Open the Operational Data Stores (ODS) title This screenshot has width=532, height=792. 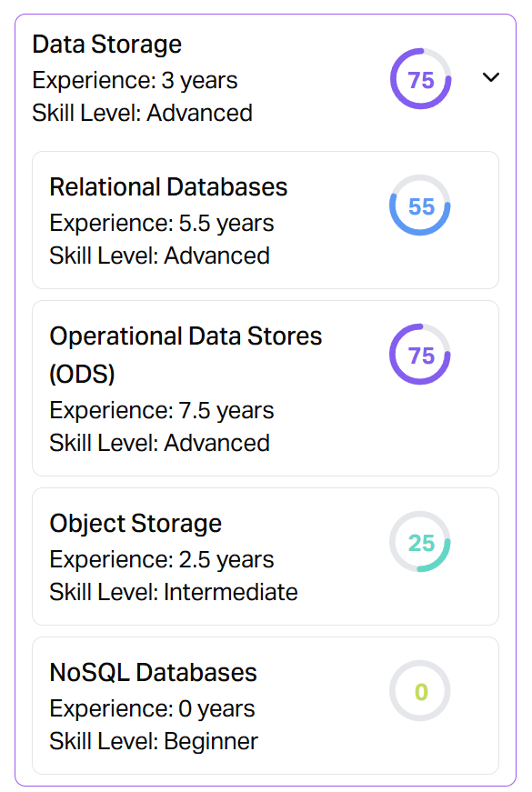point(186,355)
